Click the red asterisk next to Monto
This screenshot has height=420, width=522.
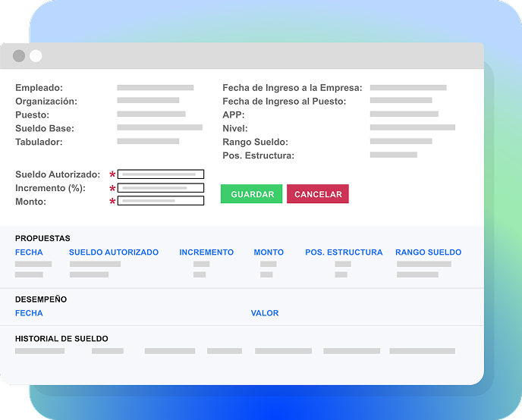[112, 202]
